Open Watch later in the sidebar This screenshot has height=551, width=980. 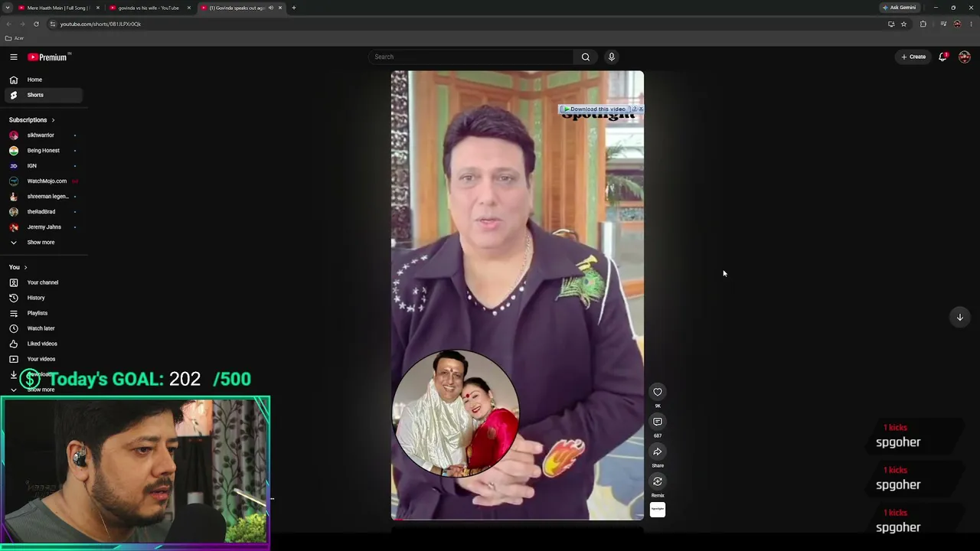[44, 328]
